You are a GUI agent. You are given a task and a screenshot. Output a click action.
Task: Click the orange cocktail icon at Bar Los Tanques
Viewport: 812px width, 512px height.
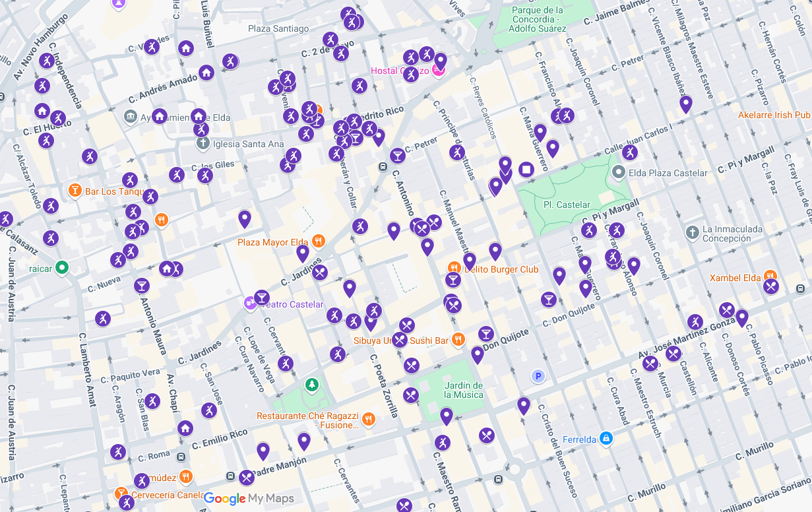(76, 190)
